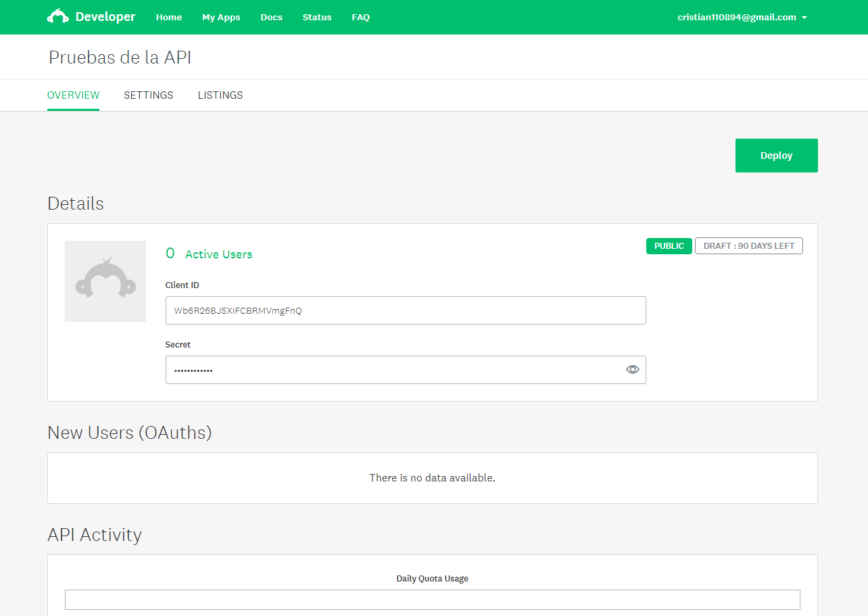Click the SurveyMonkey Developer logo

point(91,16)
